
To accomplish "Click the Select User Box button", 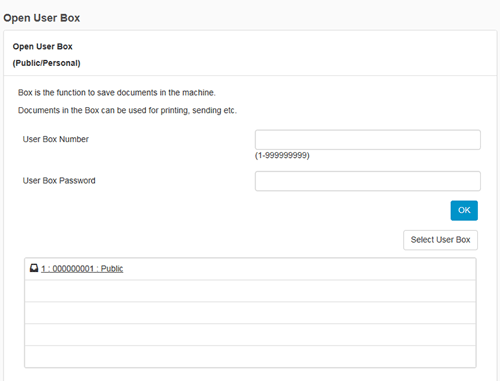I will point(440,240).
